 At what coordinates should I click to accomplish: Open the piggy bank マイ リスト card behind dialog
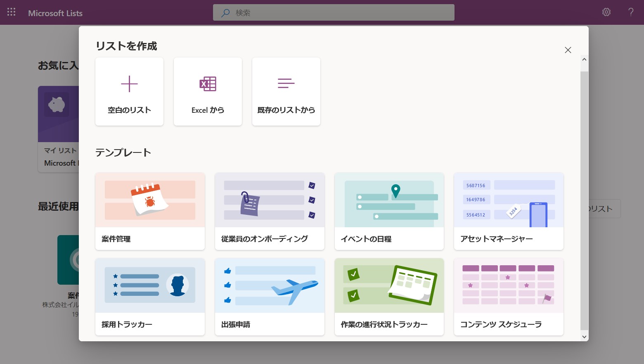tap(58, 129)
